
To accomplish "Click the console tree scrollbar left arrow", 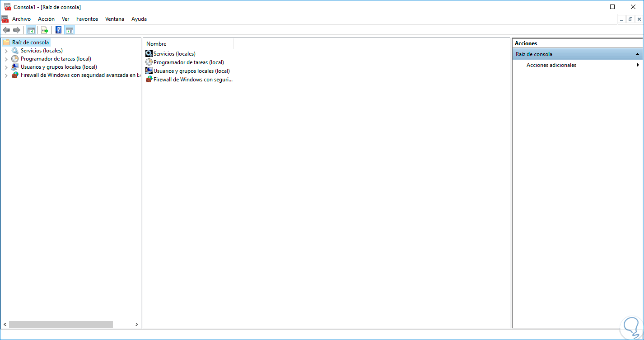I will point(5,324).
